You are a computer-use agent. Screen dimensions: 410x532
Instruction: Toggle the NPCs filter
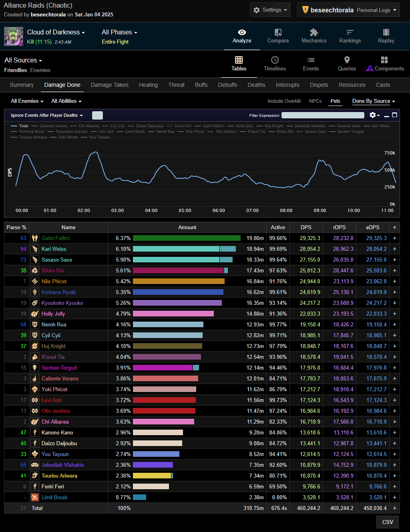point(316,101)
